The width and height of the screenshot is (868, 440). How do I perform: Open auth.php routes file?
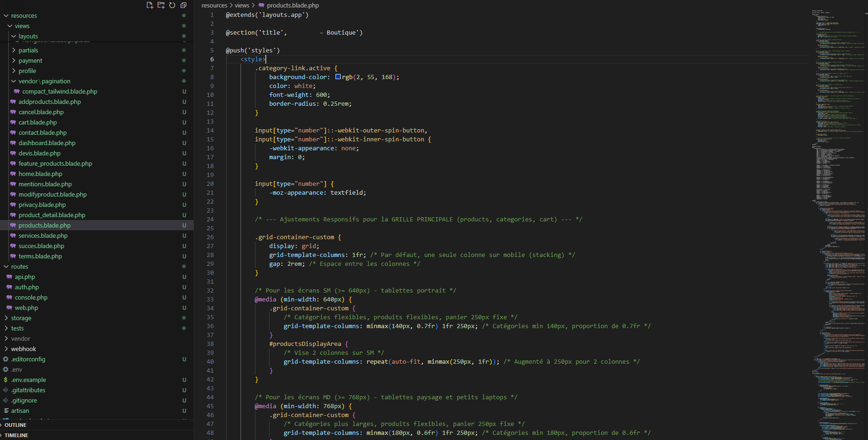pyautogui.click(x=96, y=287)
